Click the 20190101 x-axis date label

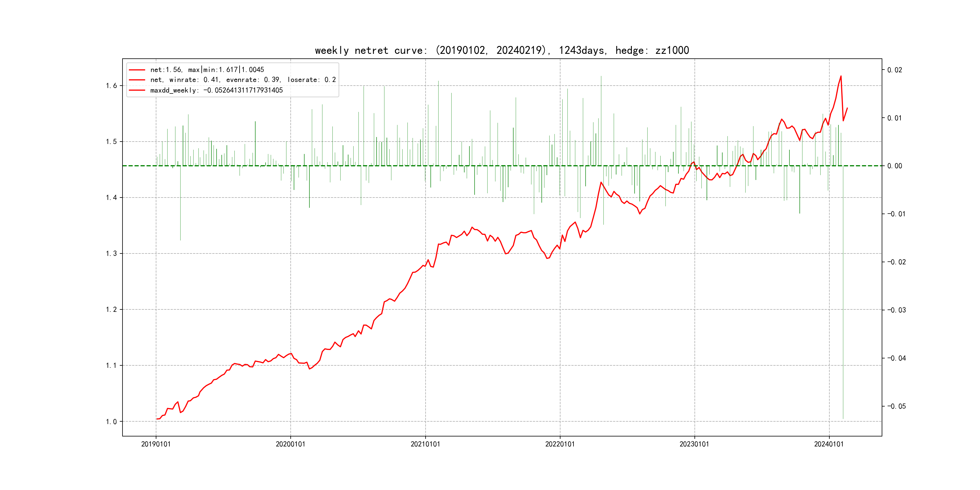click(155, 444)
